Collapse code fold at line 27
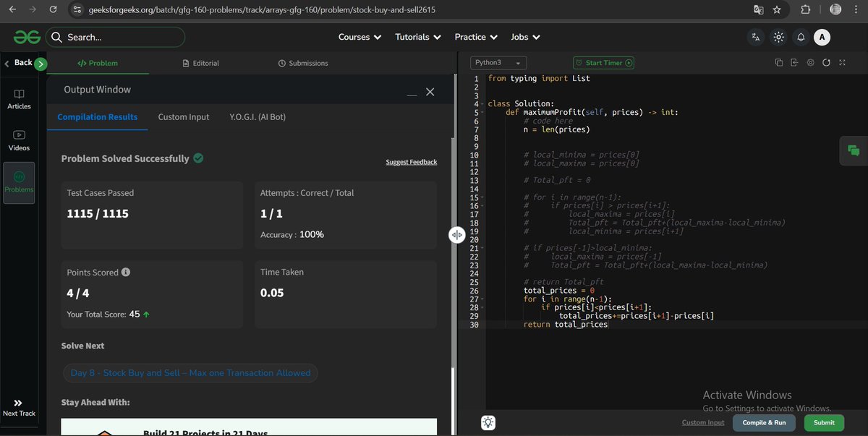Screen dimensions: 868x436 (482, 299)
